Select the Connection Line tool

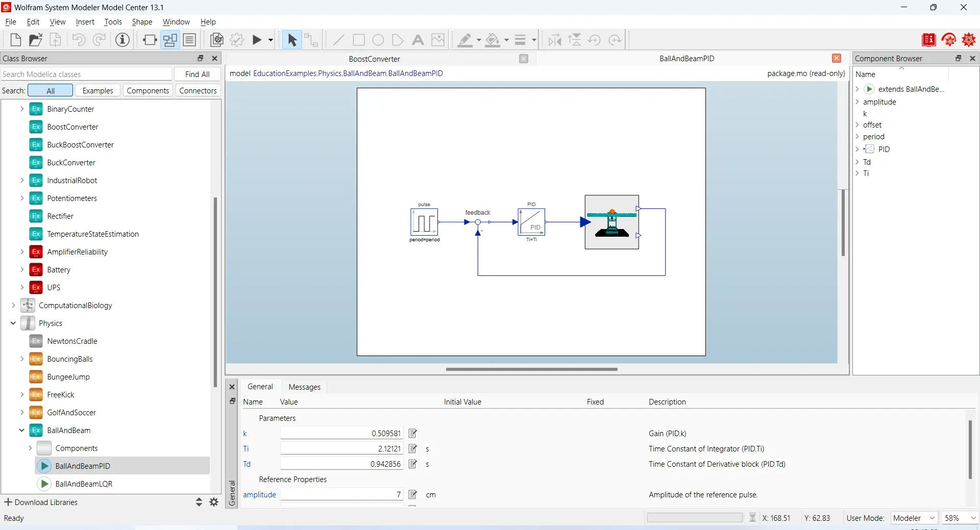click(311, 40)
